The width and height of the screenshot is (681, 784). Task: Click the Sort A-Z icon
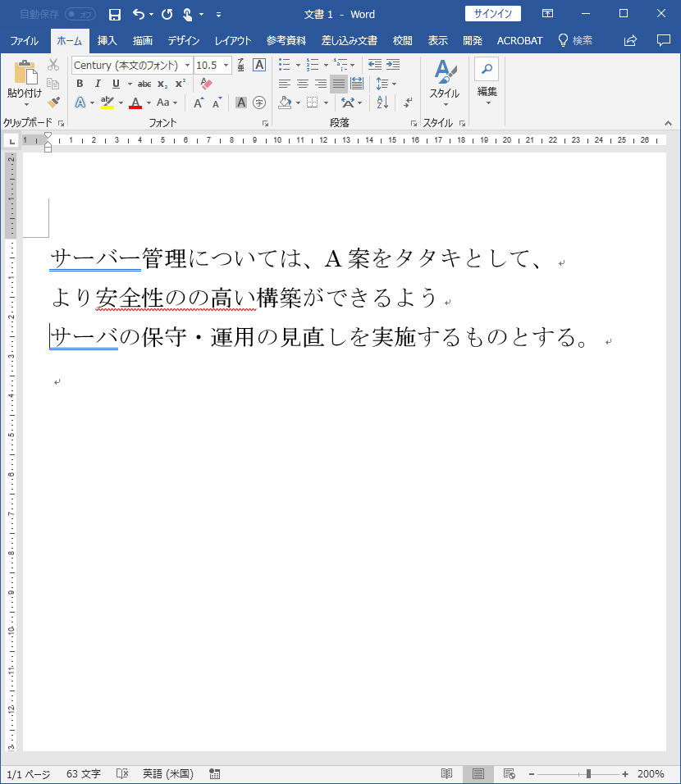tap(382, 103)
